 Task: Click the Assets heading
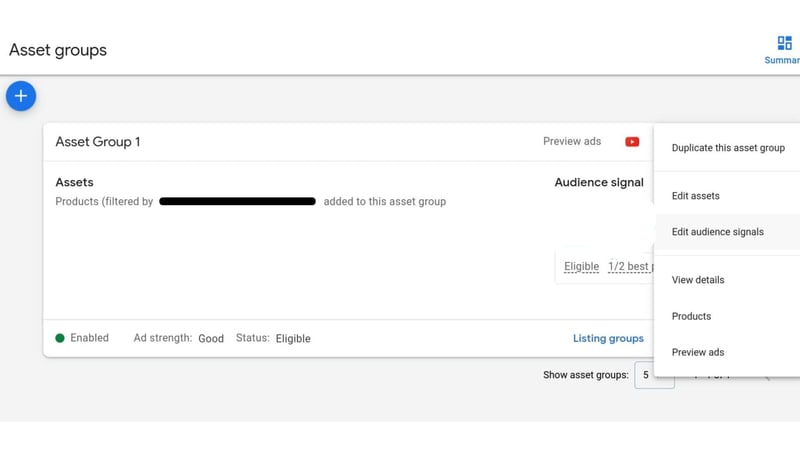74,182
